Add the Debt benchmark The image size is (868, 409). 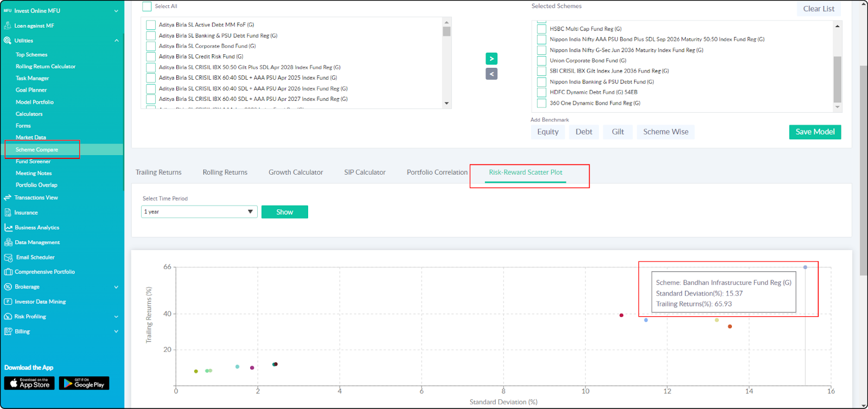[584, 132]
